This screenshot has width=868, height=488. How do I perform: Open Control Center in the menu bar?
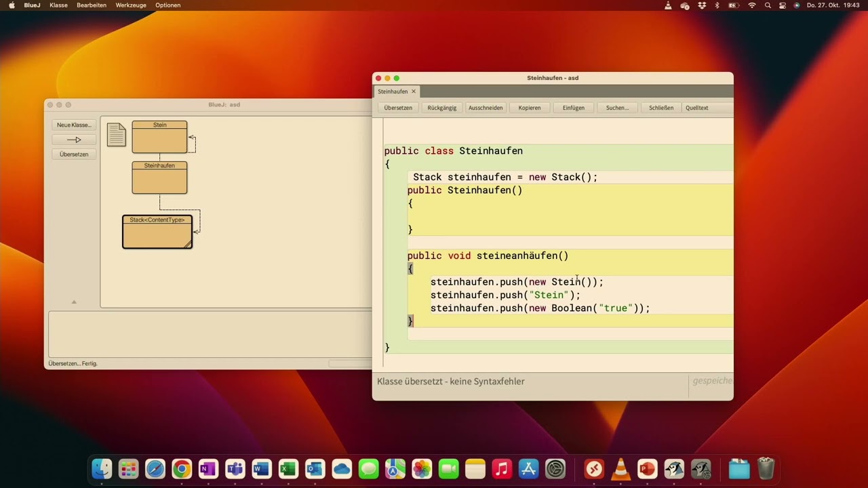click(x=783, y=5)
